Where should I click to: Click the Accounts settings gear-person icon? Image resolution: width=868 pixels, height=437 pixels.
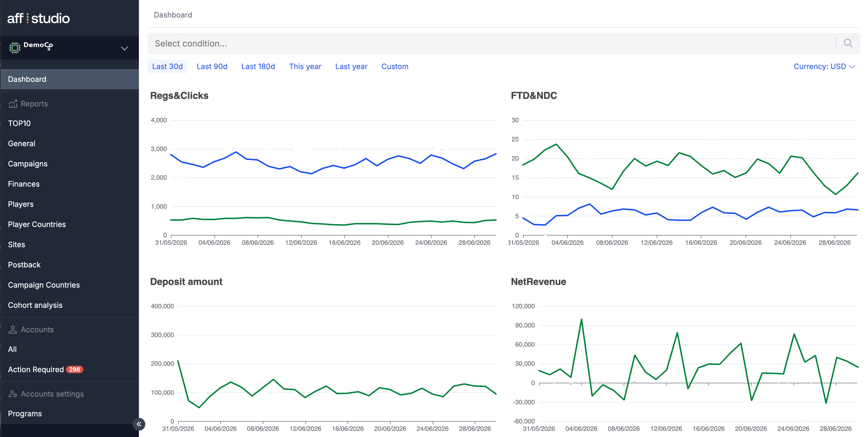(13, 394)
